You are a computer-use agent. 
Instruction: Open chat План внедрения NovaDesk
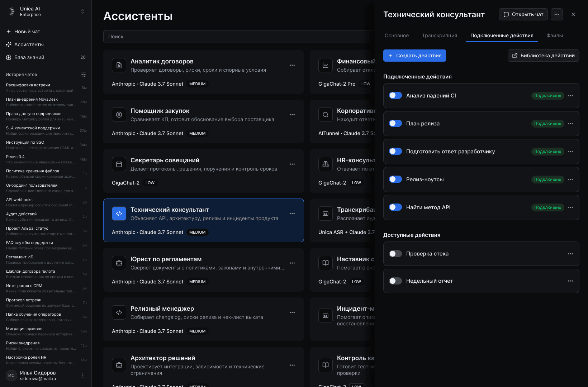pos(46,102)
